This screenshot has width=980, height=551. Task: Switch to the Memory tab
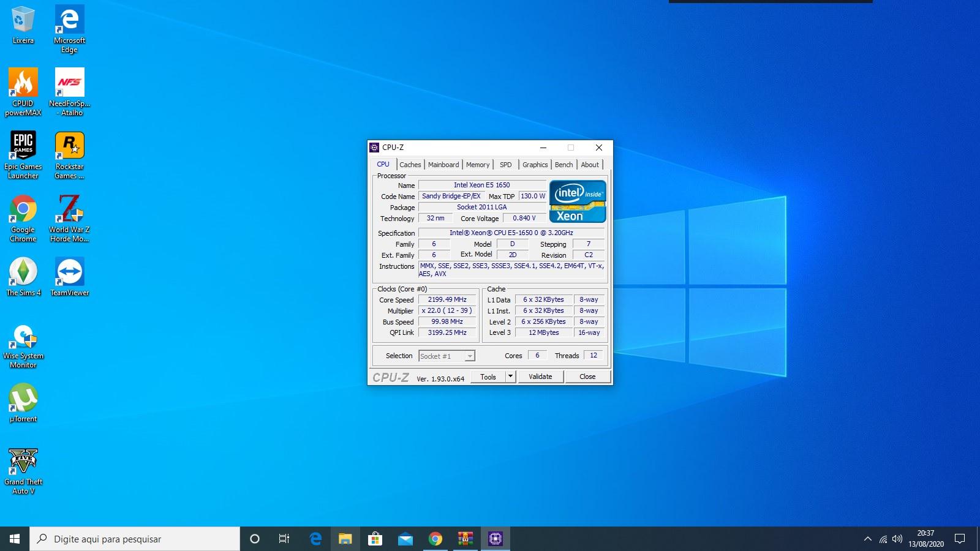click(x=478, y=165)
